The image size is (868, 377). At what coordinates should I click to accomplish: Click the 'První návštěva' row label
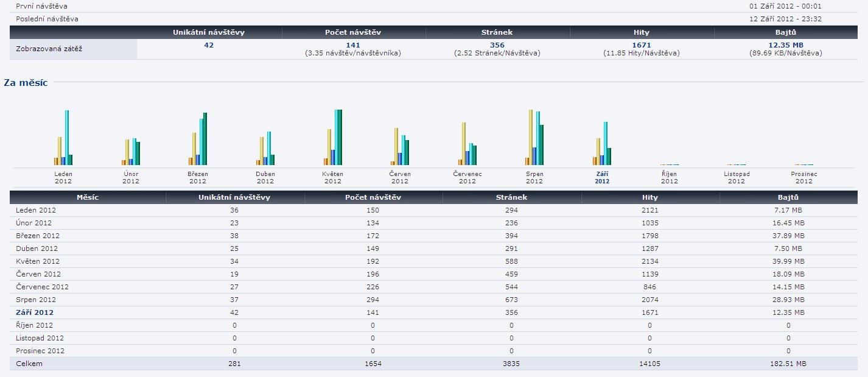[41, 6]
